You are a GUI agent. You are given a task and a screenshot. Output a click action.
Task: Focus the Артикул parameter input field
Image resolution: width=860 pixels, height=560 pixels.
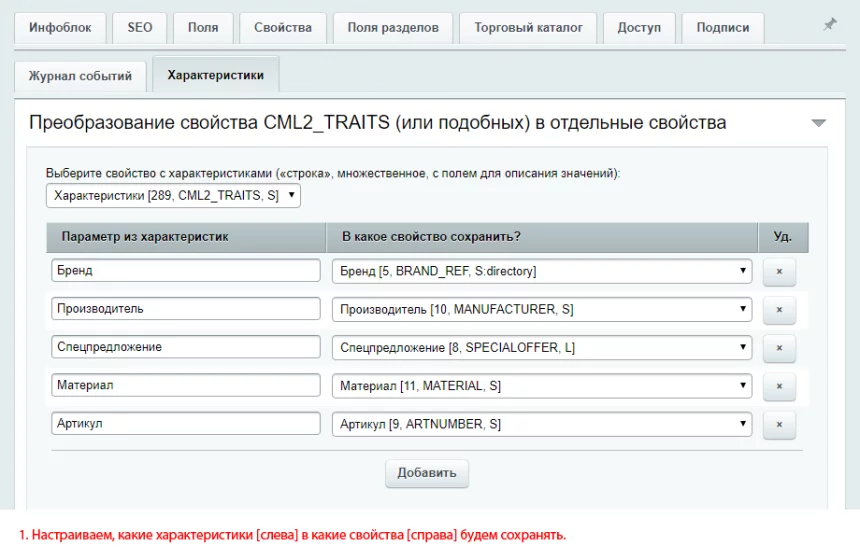pyautogui.click(x=185, y=424)
